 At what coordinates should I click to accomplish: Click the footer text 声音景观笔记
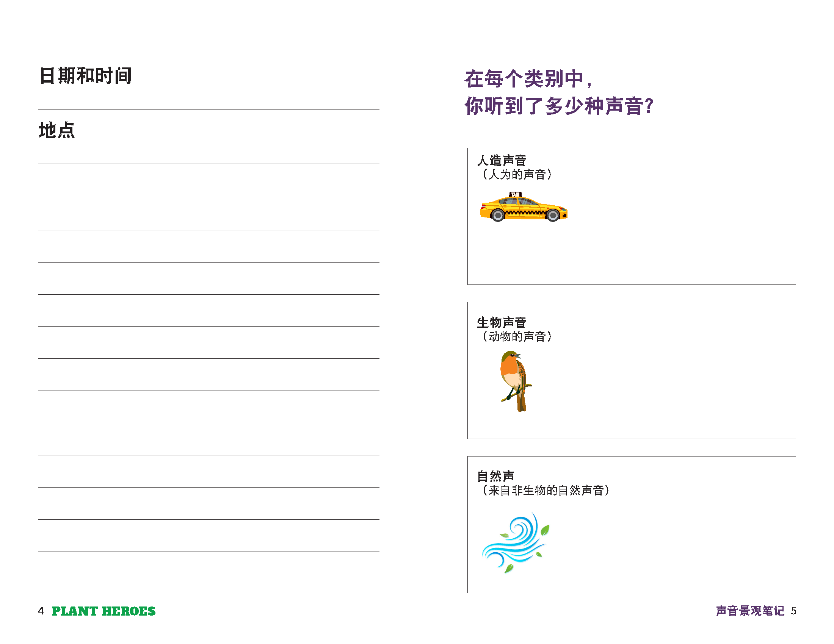(x=750, y=611)
